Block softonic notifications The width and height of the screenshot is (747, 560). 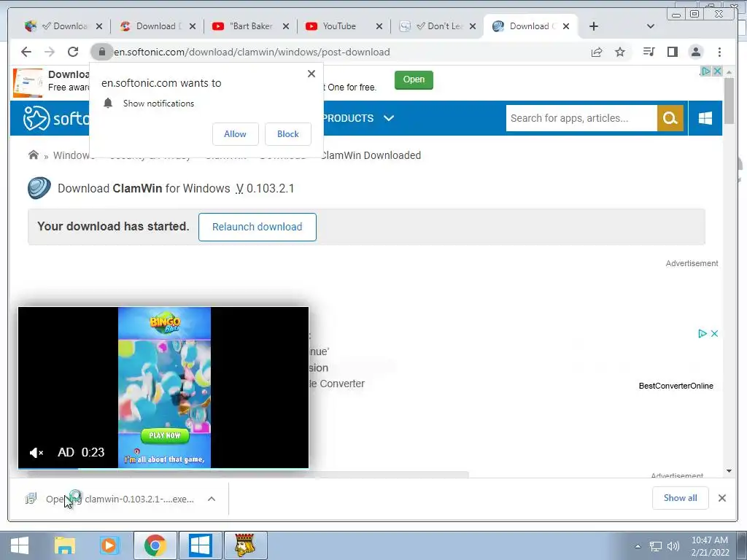coord(287,134)
